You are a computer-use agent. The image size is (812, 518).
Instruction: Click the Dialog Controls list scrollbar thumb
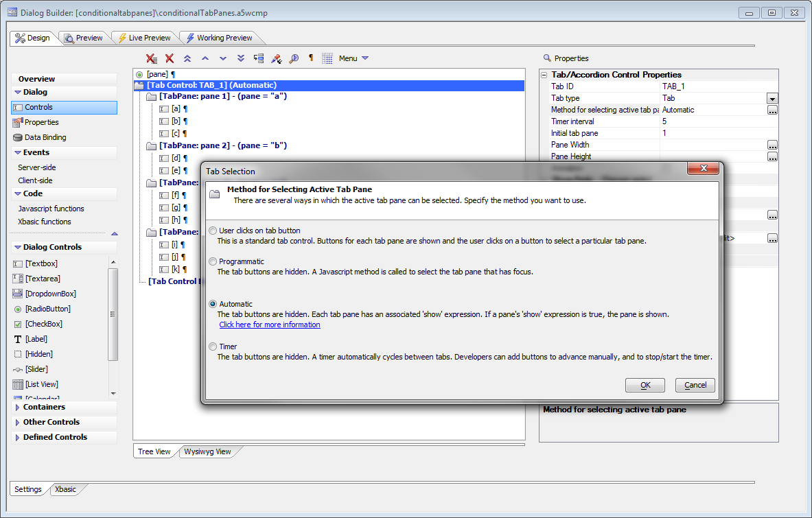113,314
